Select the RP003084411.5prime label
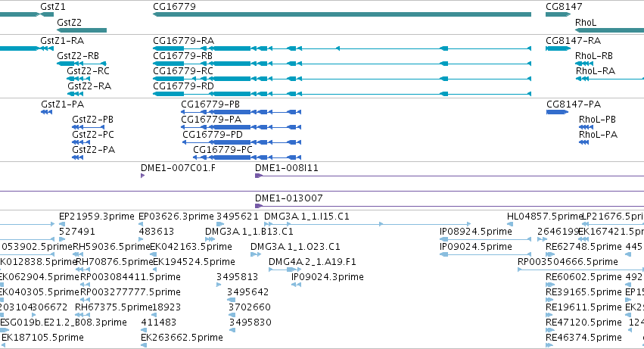Image resolution: width=644 pixels, height=349 pixels. [x=130, y=278]
